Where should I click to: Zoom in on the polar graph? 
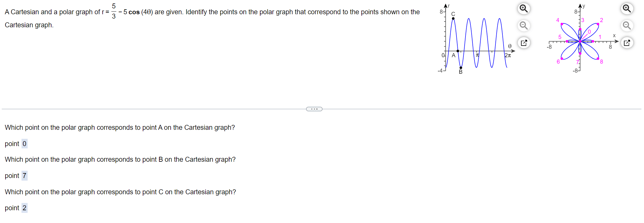tap(627, 8)
